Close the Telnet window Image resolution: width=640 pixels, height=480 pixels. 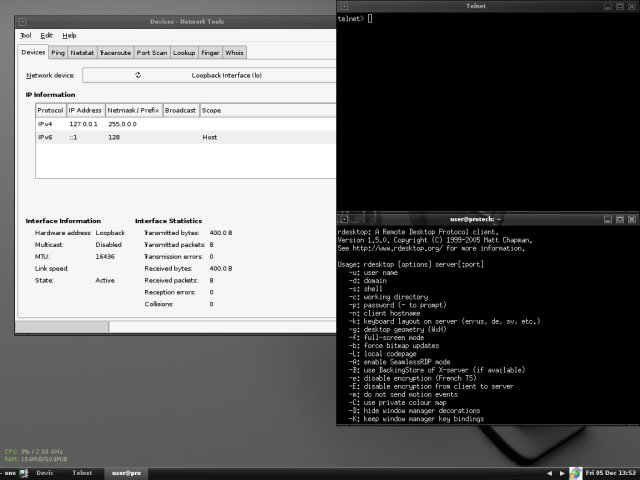[633, 5]
